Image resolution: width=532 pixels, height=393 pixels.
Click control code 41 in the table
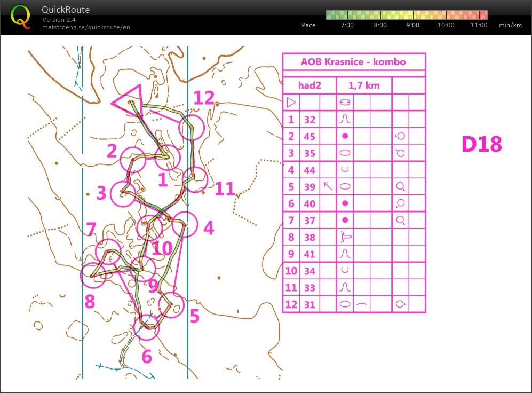(x=309, y=254)
